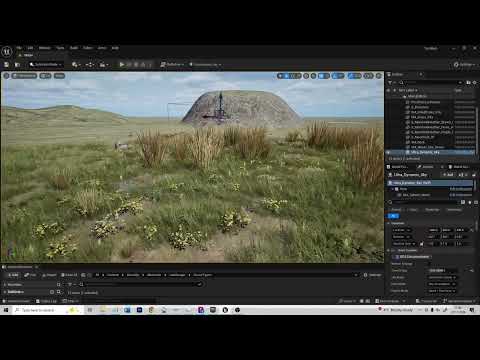Image resolution: width=480 pixels, height=360 pixels.
Task: Open the quick add content dropdown in toolbar
Action: [x=76, y=65]
